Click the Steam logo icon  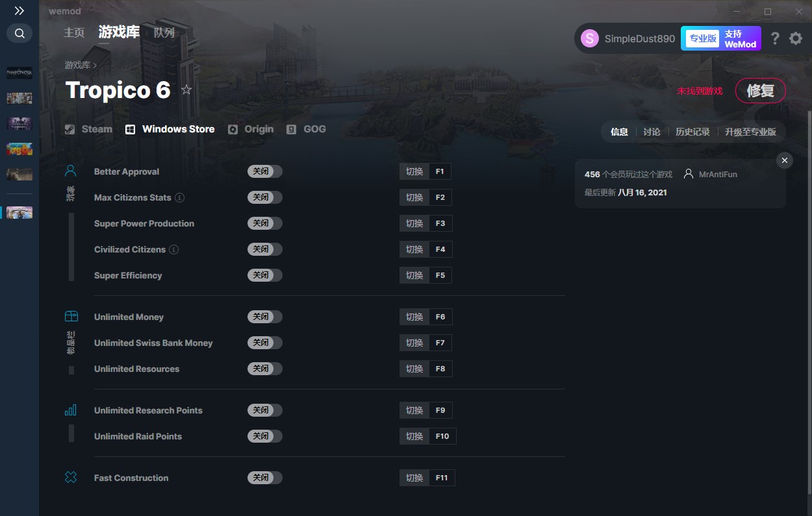pyautogui.click(x=70, y=129)
